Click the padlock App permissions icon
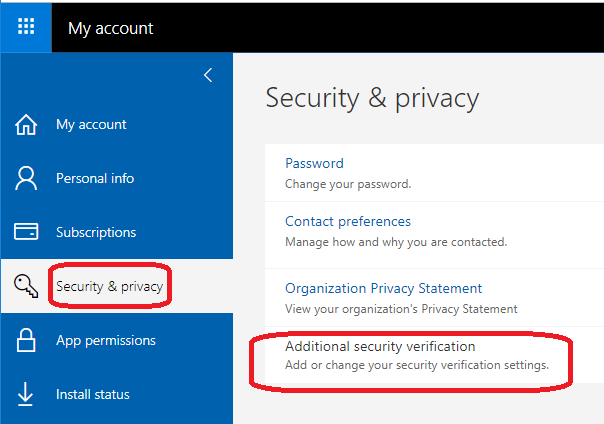604x424 pixels. tap(26, 341)
